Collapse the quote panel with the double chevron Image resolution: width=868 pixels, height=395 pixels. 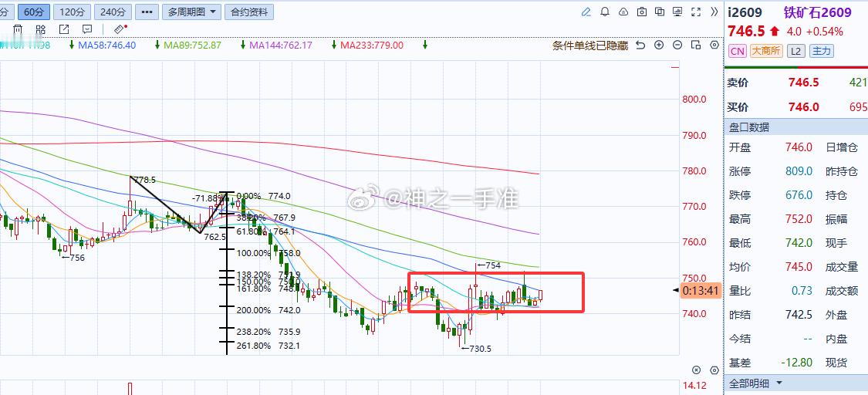[x=714, y=12]
